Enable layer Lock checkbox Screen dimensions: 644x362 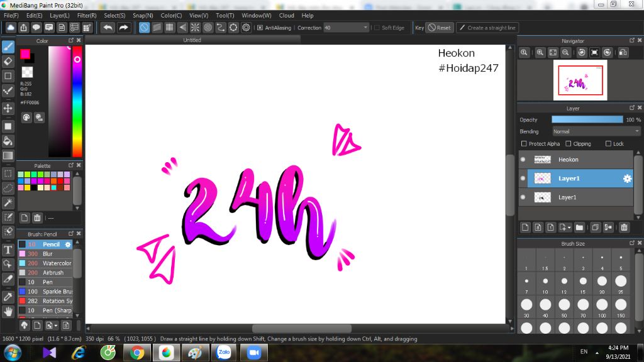(608, 144)
